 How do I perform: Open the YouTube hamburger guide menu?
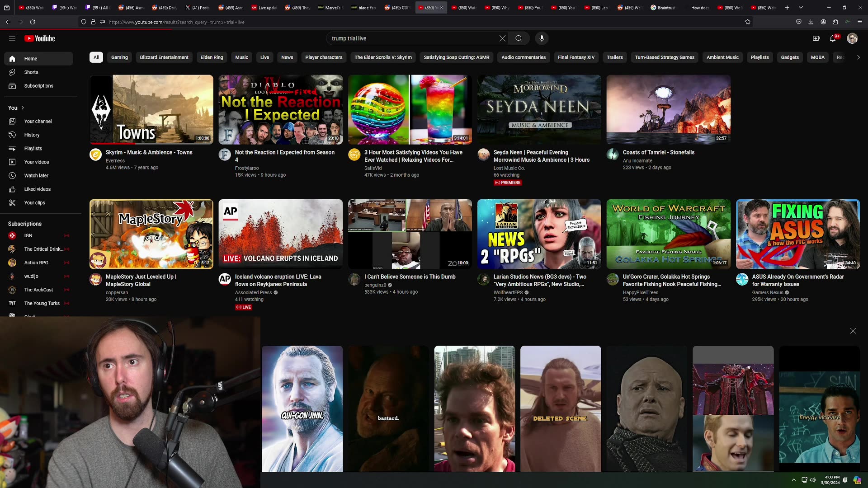point(12,38)
